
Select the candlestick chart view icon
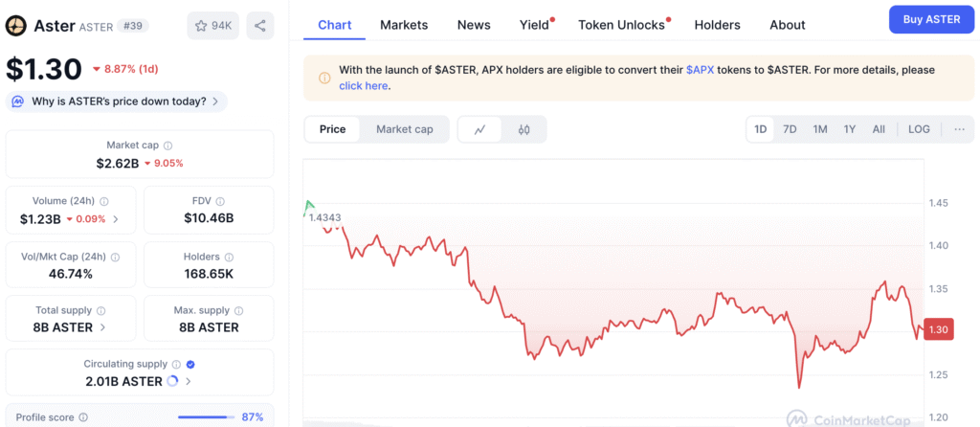(x=523, y=129)
